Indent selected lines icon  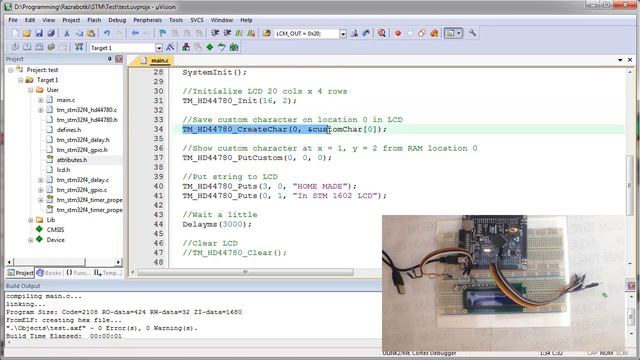point(215,33)
